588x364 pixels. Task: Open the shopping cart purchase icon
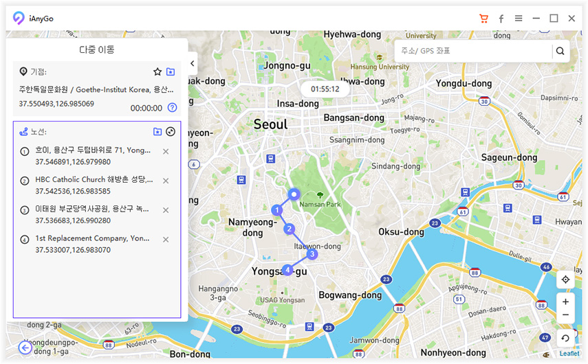tap(483, 19)
